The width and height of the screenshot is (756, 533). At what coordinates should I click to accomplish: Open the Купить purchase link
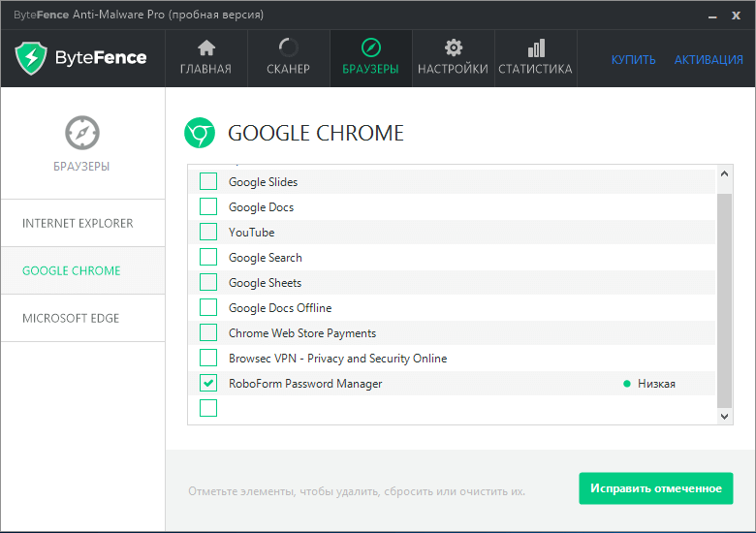(x=633, y=60)
